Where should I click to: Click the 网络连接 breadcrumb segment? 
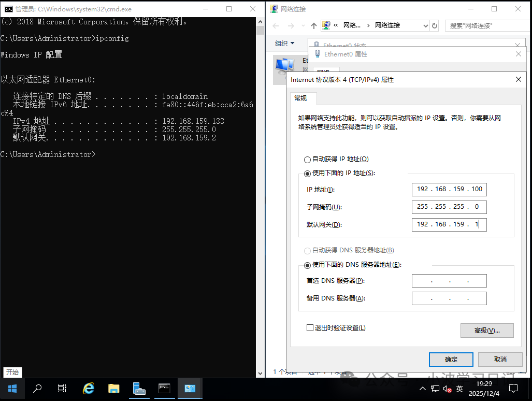[x=387, y=25]
